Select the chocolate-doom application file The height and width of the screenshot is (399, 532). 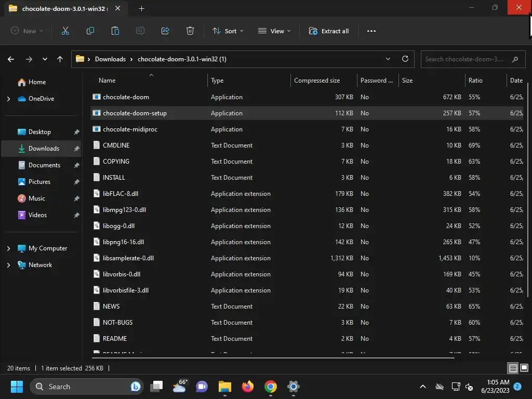307,97
